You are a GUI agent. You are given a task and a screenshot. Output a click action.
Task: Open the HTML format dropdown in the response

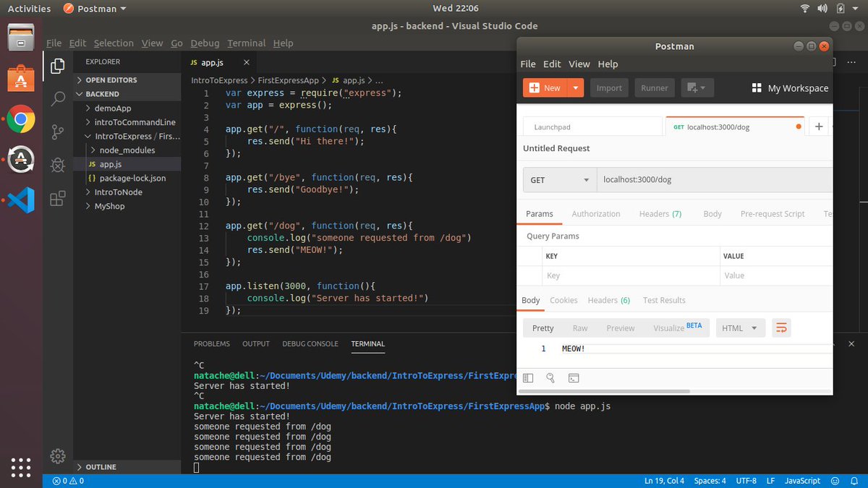(x=740, y=328)
